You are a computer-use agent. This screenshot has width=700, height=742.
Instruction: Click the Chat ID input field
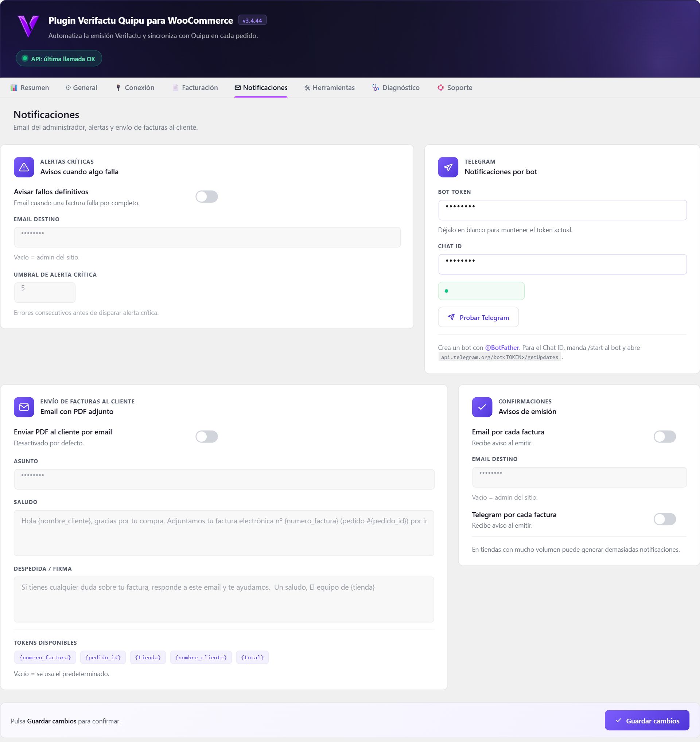click(562, 264)
